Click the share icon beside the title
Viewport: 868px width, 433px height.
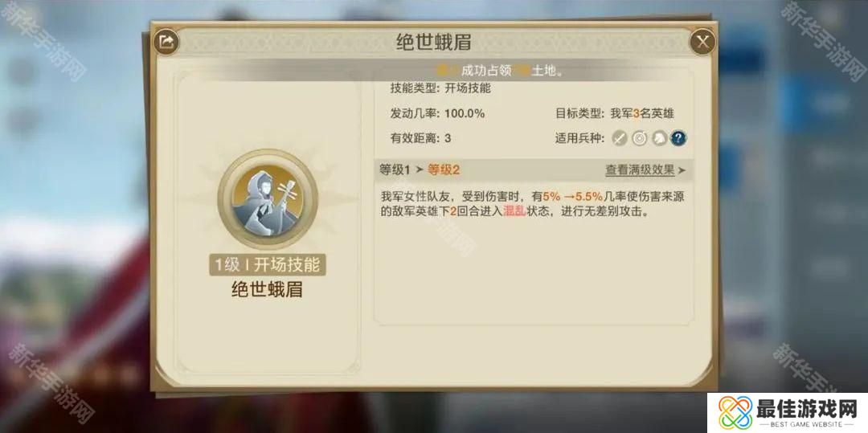tap(166, 42)
